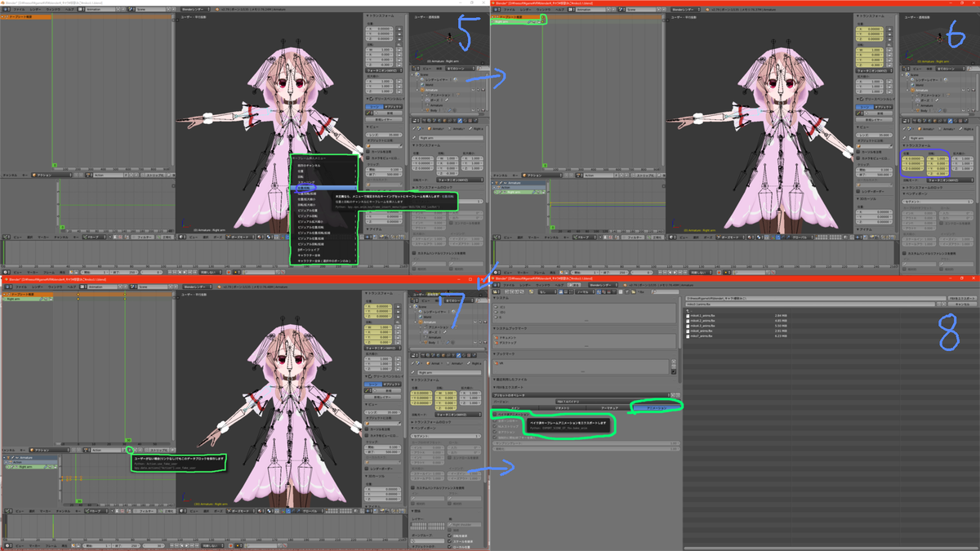Viewport: 980px width, 551px height.
Task: Switch to ジオメトリ export tab in window 8
Action: [x=562, y=407]
